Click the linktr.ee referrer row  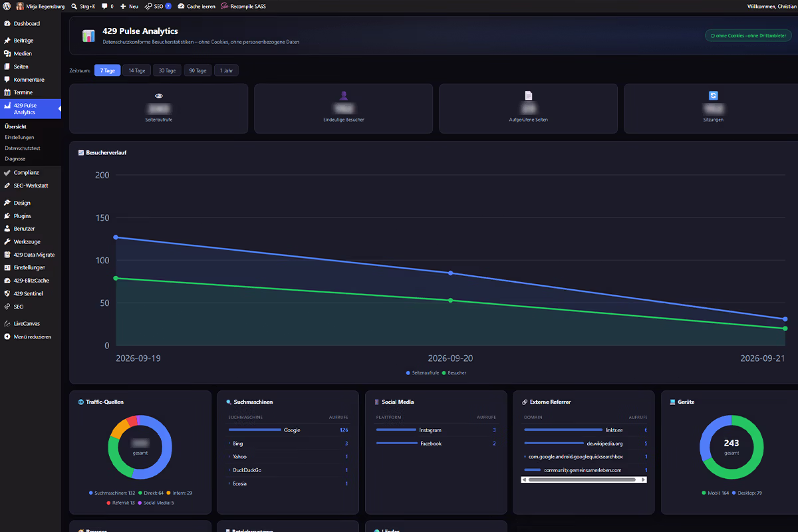pyautogui.click(x=584, y=430)
